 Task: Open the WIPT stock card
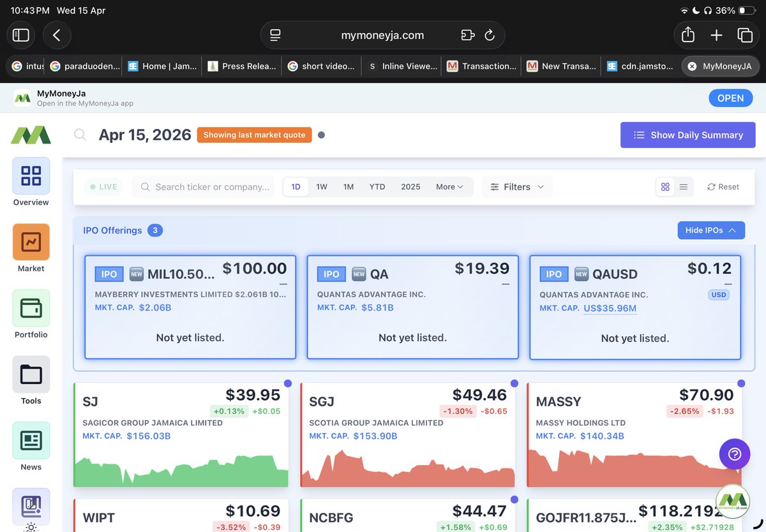coord(181,515)
